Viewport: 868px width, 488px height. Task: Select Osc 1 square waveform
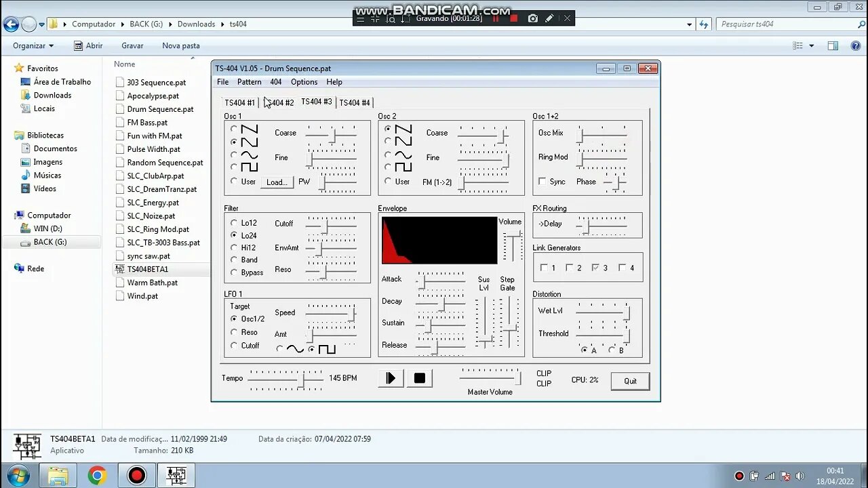(x=234, y=167)
